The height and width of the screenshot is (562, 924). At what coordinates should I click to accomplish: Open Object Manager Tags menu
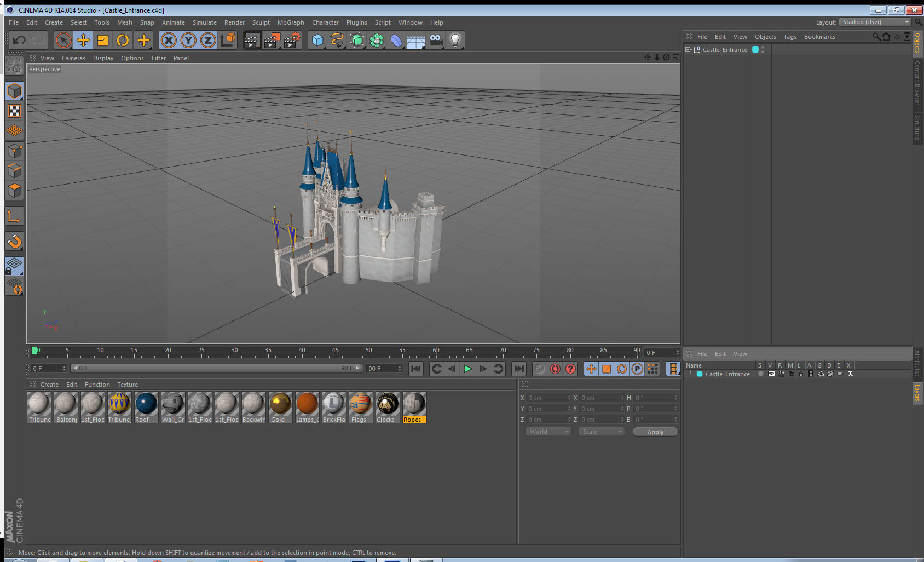point(790,37)
